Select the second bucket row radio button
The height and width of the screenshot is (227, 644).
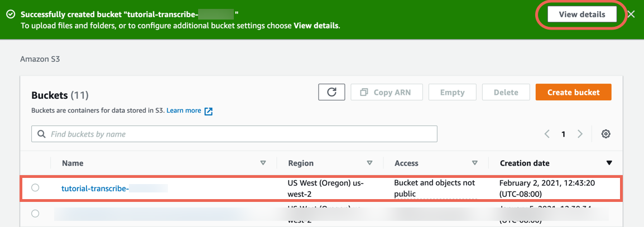pos(35,214)
